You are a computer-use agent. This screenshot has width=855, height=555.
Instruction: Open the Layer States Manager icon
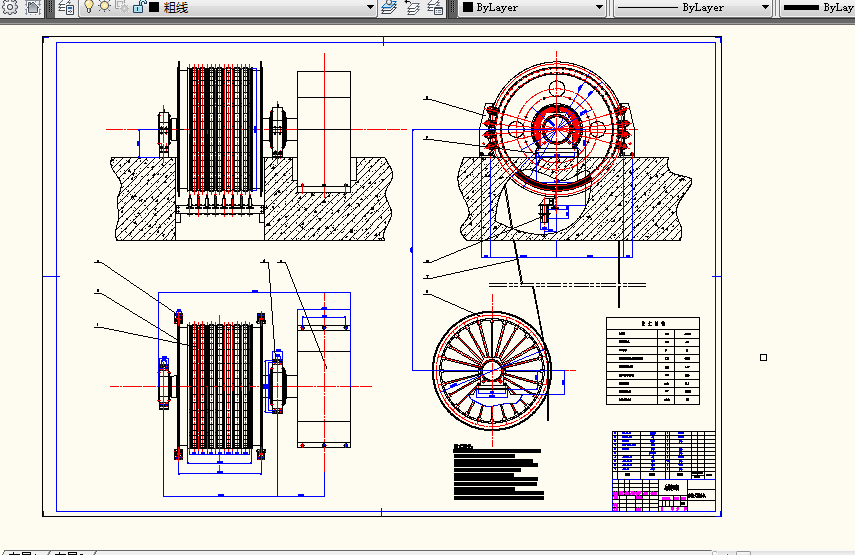click(435, 7)
